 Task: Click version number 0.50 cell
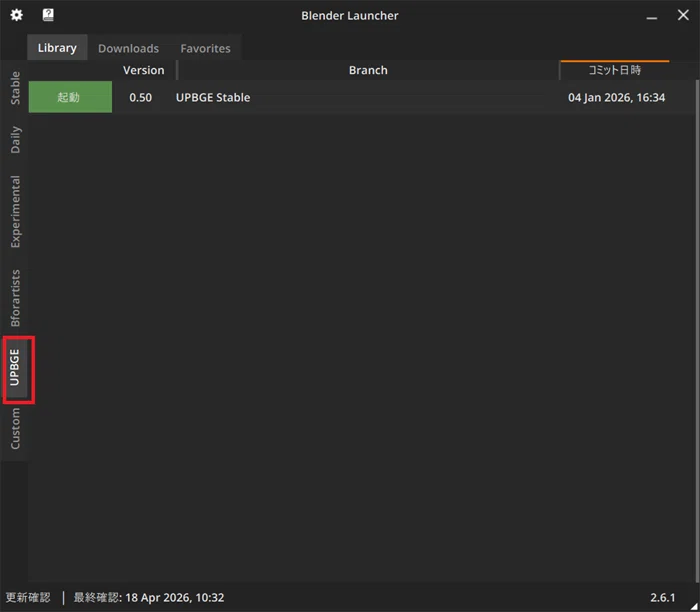click(x=141, y=97)
